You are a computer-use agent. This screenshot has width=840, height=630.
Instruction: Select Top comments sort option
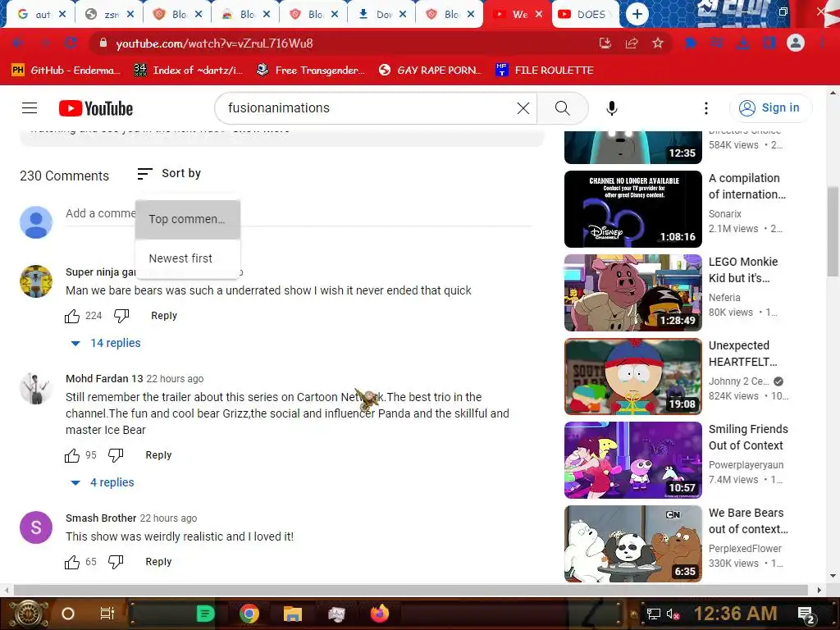tap(188, 219)
